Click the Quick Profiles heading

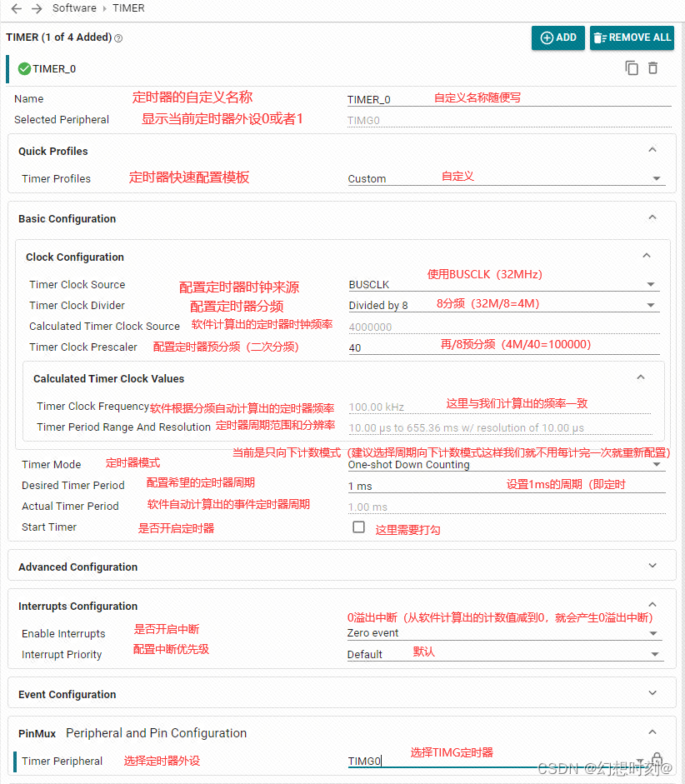[x=53, y=152]
